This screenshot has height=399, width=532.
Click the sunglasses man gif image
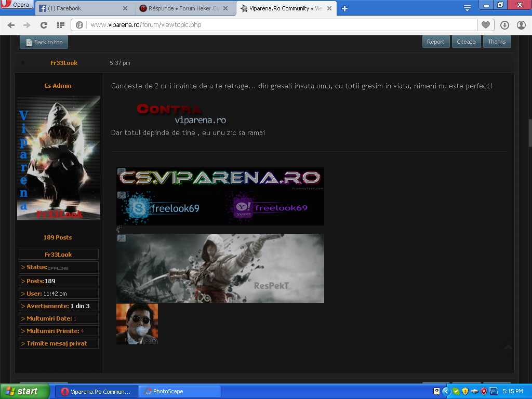(137, 324)
